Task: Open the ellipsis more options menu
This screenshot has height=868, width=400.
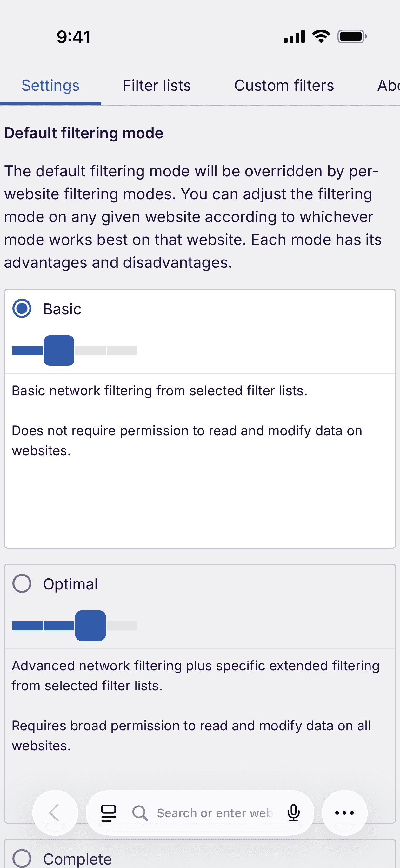Action: coord(344,812)
